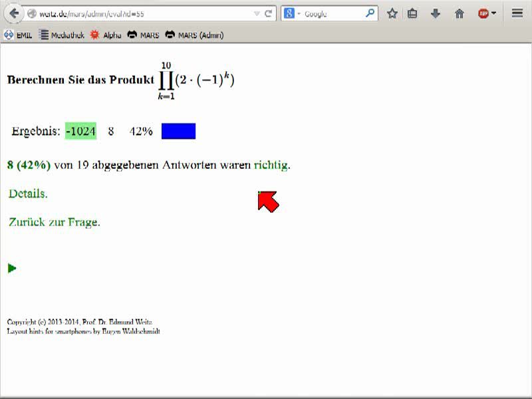This screenshot has width=532, height=399.
Task: Open the search engine selector dropdown
Action: coord(292,13)
